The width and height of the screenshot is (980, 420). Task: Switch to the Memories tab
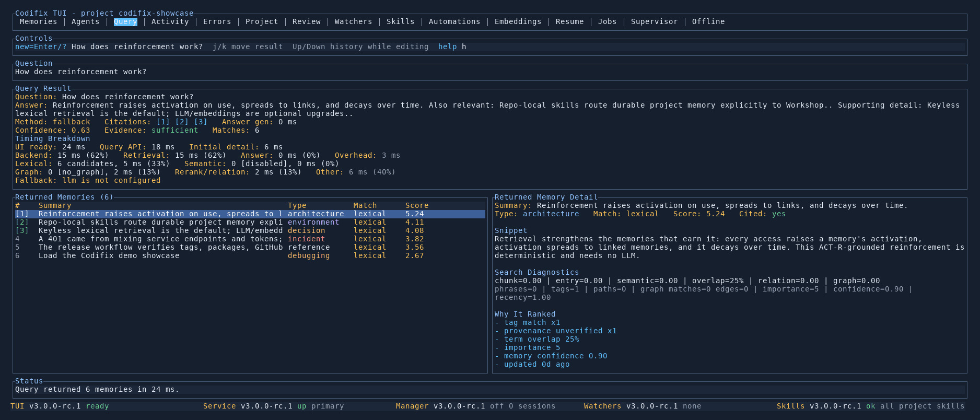tap(38, 21)
